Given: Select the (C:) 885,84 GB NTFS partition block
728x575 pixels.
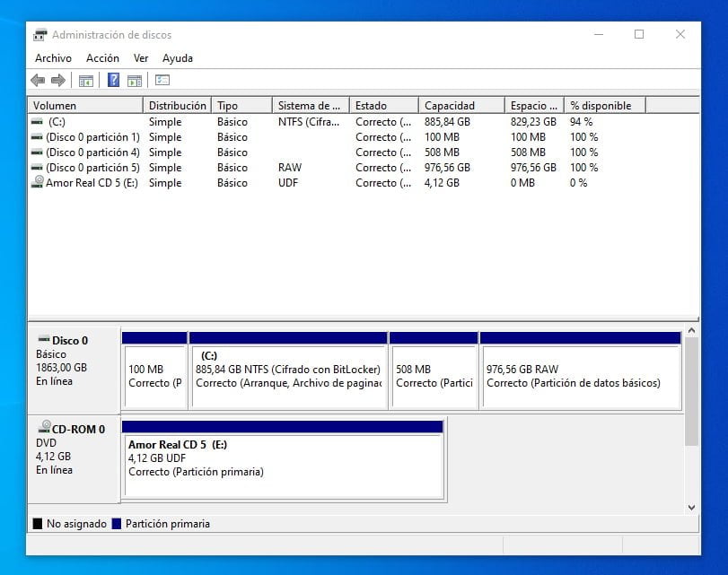Looking at the screenshot, I should coord(288,370).
